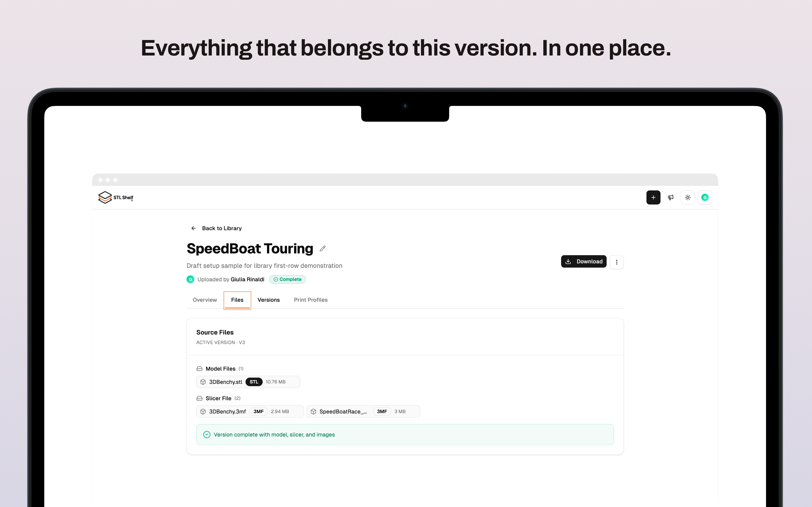Click the Download button
Image resolution: width=812 pixels, height=507 pixels.
584,261
